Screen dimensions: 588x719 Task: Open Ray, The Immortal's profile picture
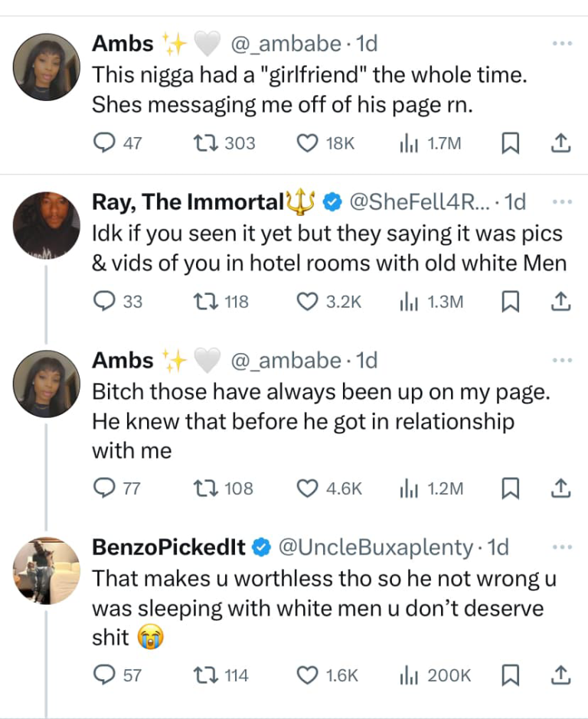tap(47, 224)
